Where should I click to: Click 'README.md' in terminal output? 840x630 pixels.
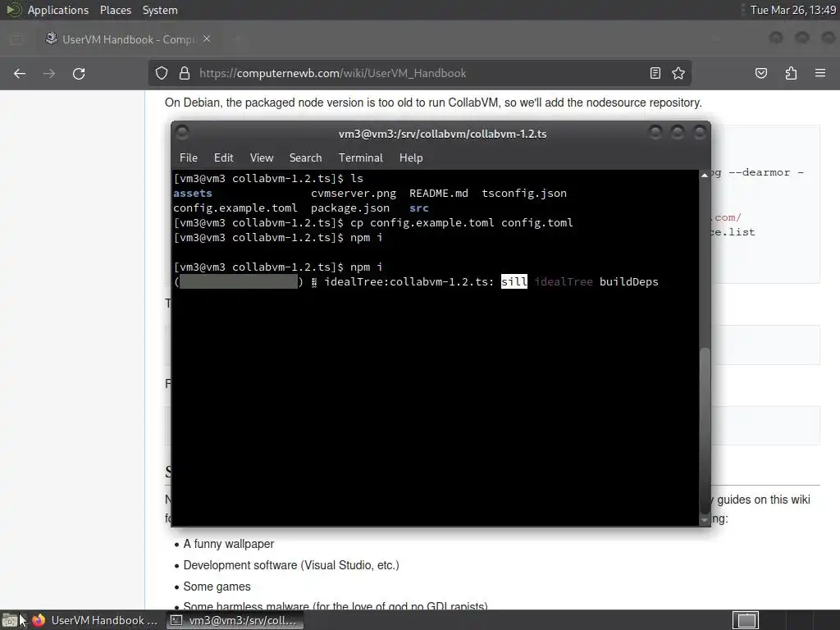tap(439, 194)
